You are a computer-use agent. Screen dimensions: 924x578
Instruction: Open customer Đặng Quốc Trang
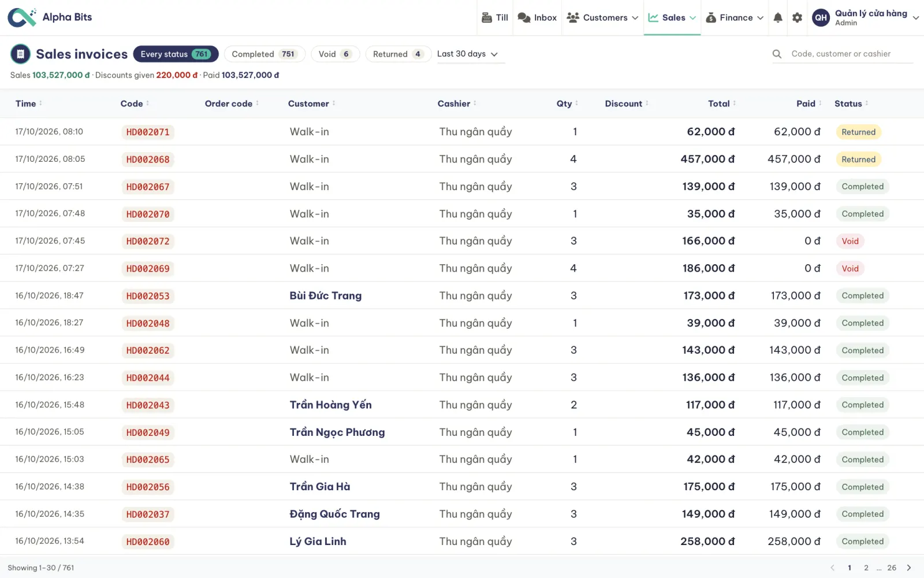pos(335,514)
